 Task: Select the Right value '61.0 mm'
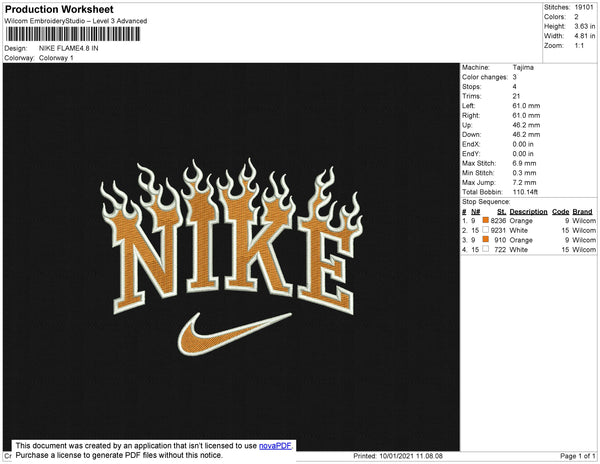(x=526, y=115)
